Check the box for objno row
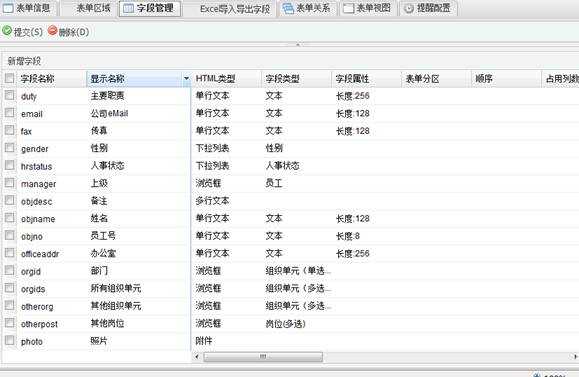This screenshot has width=579, height=377. pyautogui.click(x=10, y=235)
